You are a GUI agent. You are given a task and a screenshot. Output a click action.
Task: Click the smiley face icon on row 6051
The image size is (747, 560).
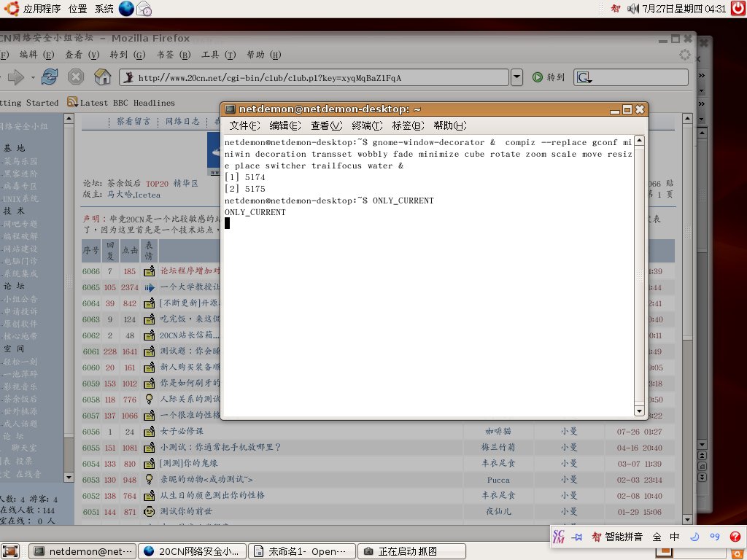(x=149, y=511)
